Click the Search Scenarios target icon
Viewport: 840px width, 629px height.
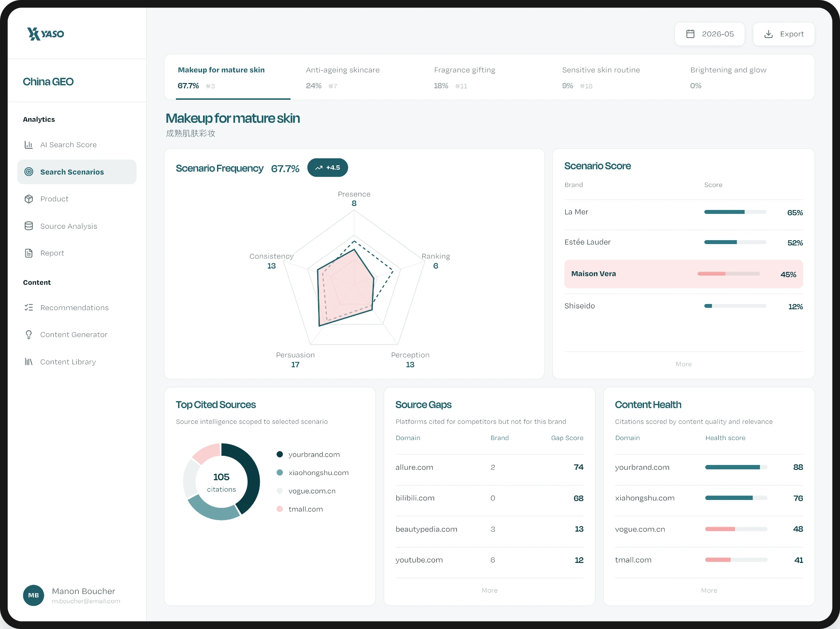[29, 172]
